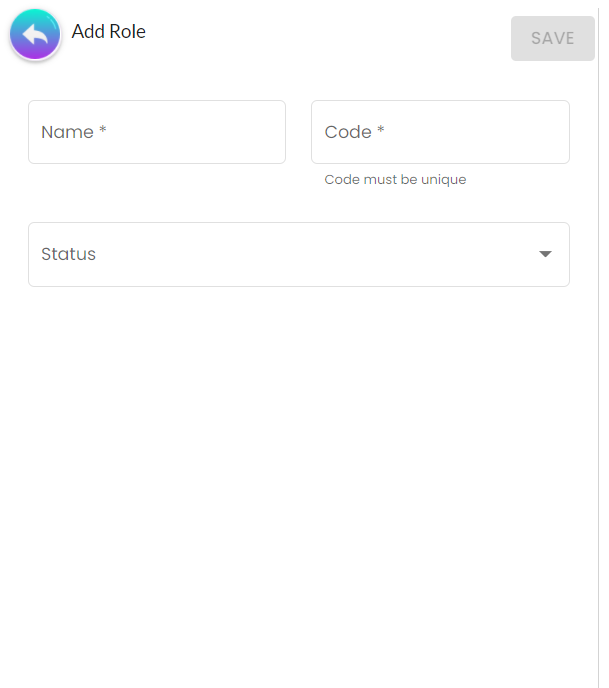Click the caret triangle in Status field
Image resolution: width=609 pixels, height=688 pixels.
[x=545, y=254]
